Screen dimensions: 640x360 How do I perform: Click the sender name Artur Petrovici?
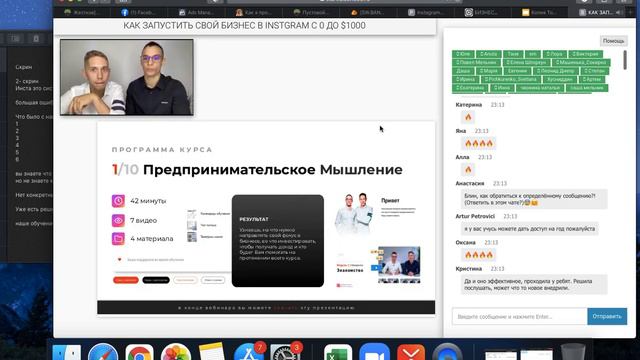pyautogui.click(x=475, y=216)
